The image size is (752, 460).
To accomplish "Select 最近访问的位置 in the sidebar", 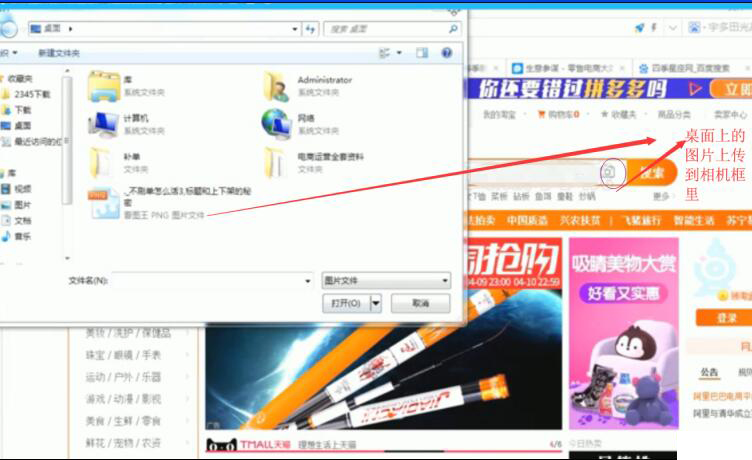I will click(x=38, y=142).
